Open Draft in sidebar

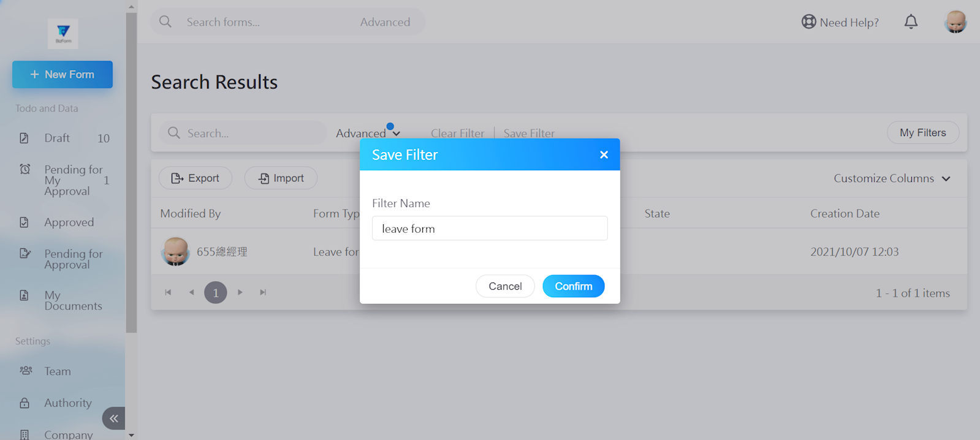(x=57, y=138)
